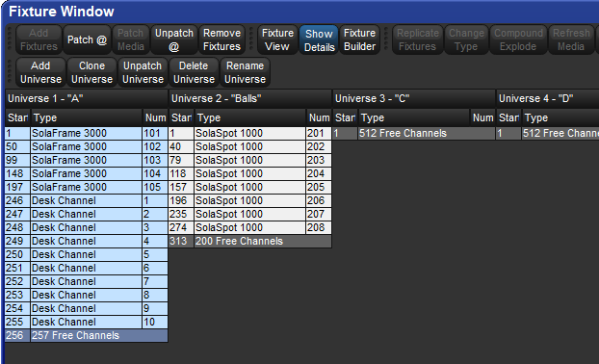Select Desk Channel at address 251
Screen dimensions: 599x364
[87, 268]
